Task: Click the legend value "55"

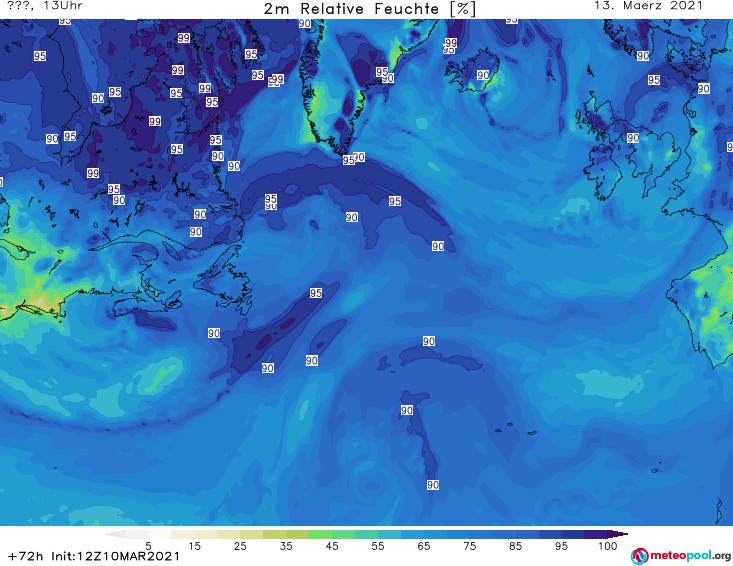Action: coord(377,546)
